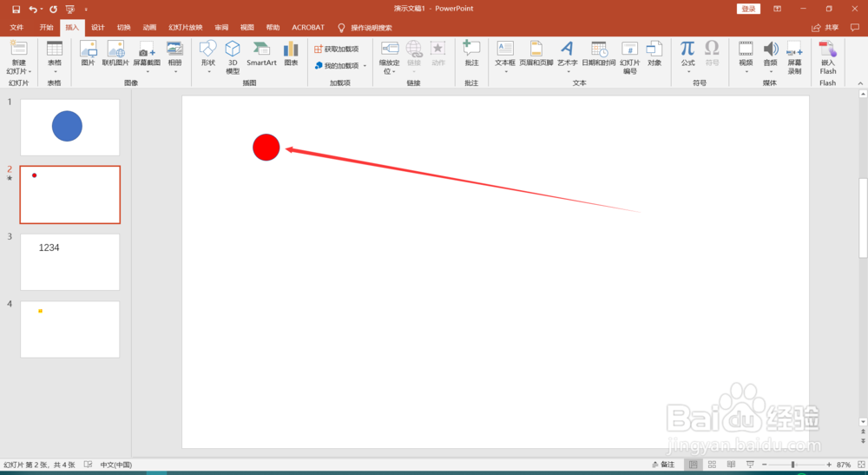Click the zoom out minus button
This screenshot has height=475, width=868.
point(765,465)
